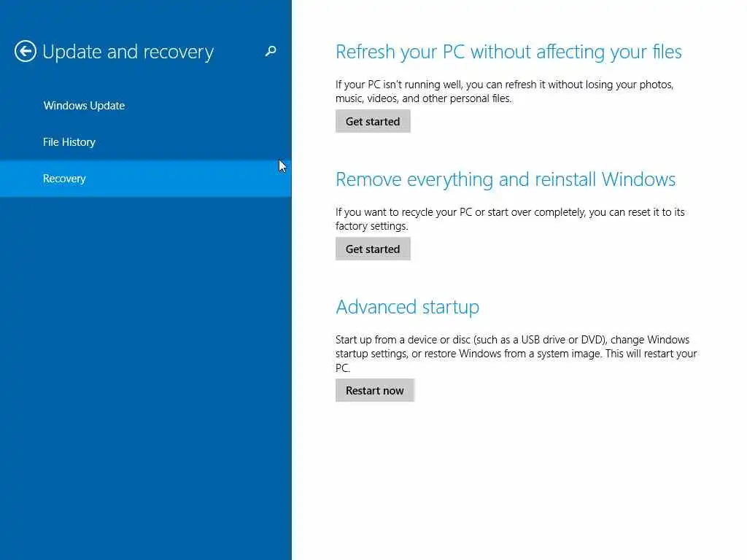
Task: Click the Restart now button
Action: point(374,391)
